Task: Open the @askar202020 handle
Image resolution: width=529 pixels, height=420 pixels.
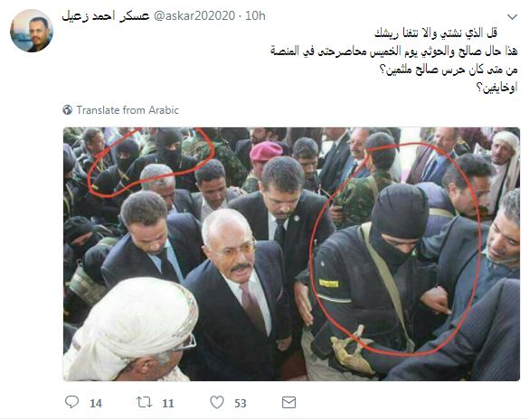Action: point(194,16)
